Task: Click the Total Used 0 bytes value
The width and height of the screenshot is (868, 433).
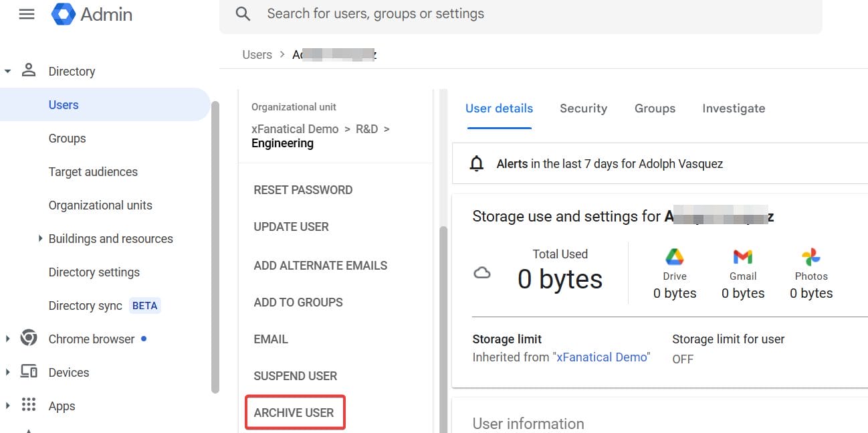Action: 560,279
